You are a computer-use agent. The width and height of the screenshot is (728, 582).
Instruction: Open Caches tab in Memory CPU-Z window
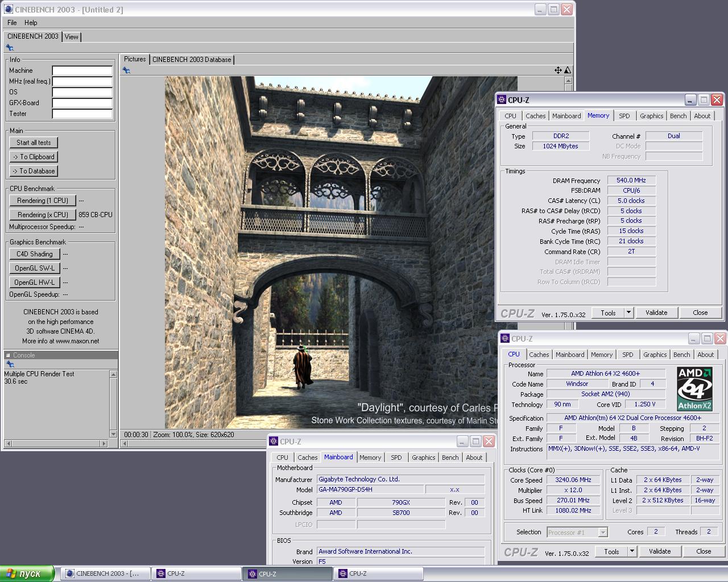click(x=536, y=116)
